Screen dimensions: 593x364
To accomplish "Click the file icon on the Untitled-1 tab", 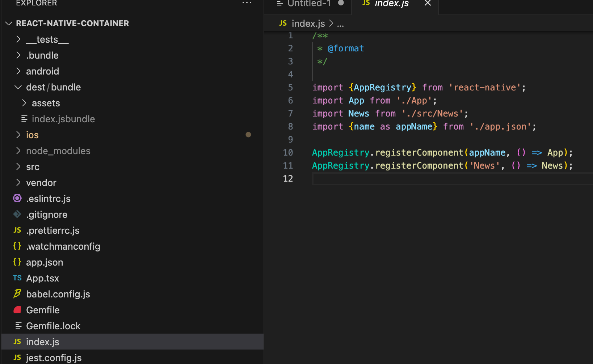I will [x=279, y=3].
